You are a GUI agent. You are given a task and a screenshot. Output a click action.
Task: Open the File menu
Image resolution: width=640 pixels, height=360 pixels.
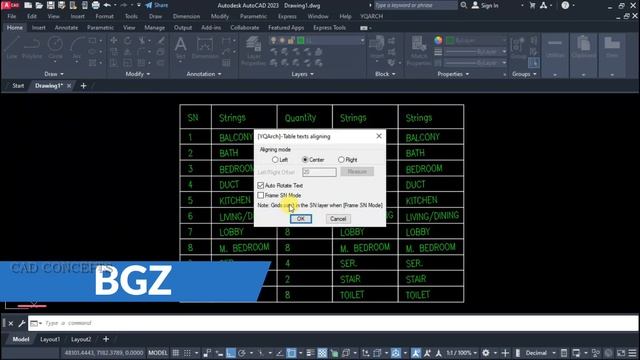(12, 16)
